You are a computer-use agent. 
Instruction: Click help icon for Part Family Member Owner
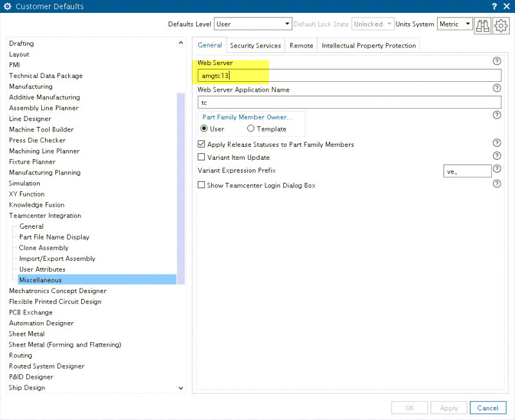click(497, 115)
